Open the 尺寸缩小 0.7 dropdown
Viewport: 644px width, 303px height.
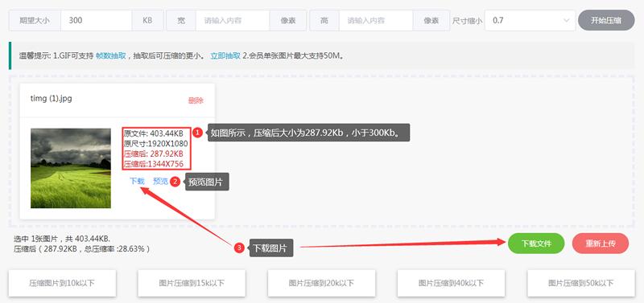pos(530,20)
